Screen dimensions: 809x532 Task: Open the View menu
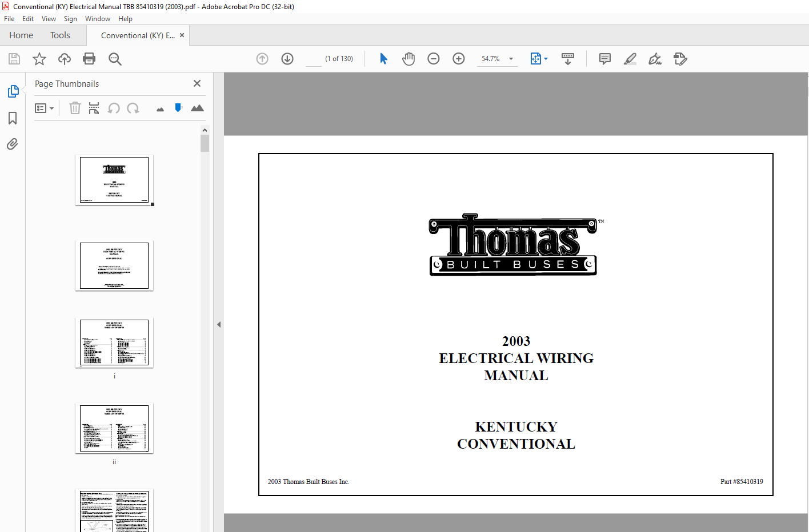pos(49,19)
